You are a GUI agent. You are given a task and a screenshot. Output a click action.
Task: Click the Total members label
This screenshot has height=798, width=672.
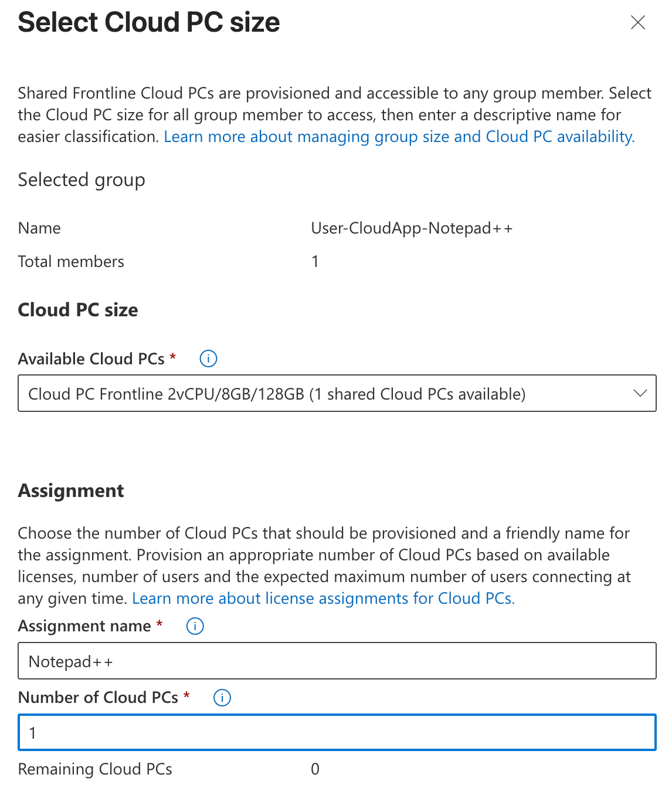point(71,262)
